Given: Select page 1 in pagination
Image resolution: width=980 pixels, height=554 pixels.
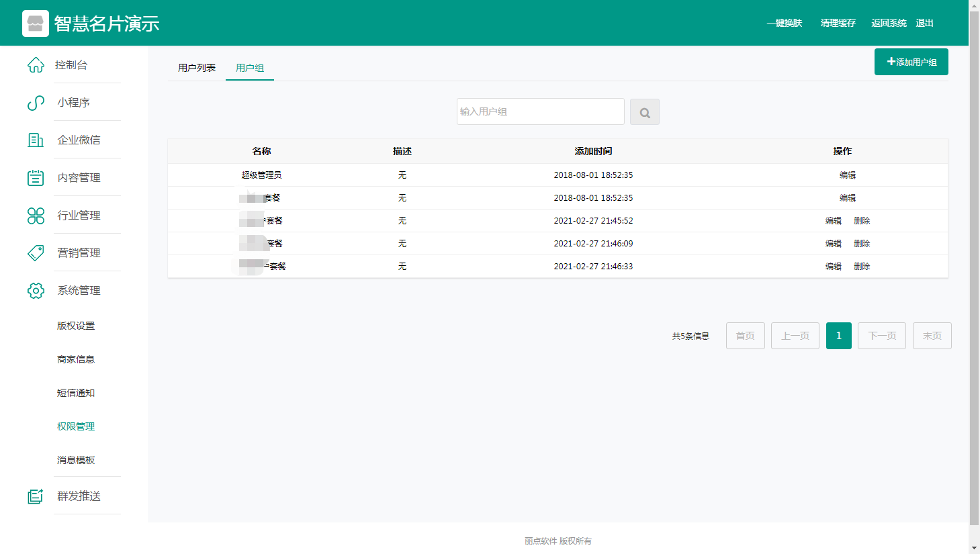Looking at the screenshot, I should pyautogui.click(x=839, y=336).
